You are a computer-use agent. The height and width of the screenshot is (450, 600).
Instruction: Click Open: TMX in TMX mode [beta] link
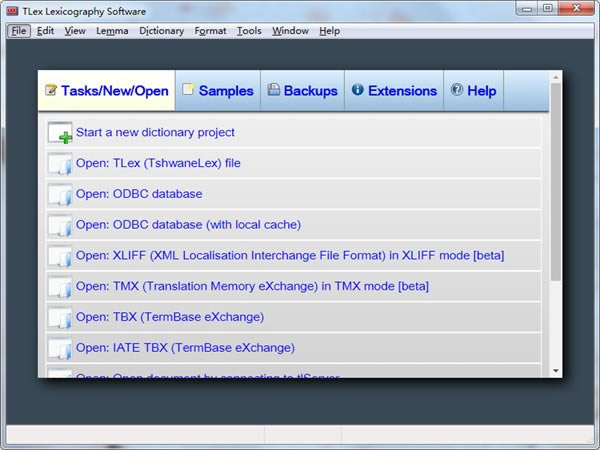coord(252,286)
